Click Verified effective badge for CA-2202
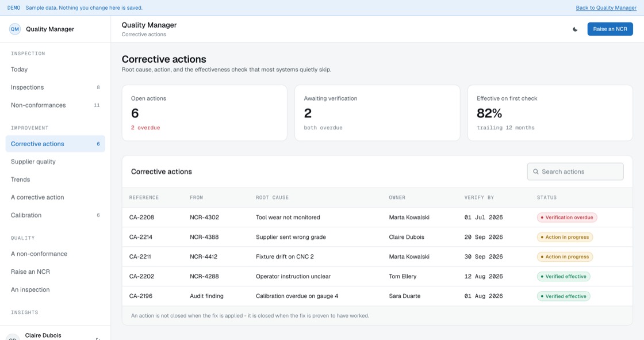This screenshot has width=644, height=340. [x=563, y=277]
